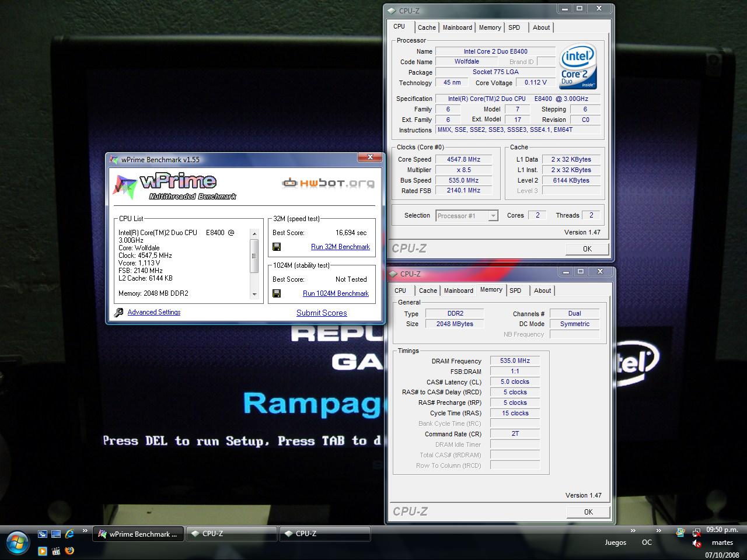Switch to first CPU-Z taskbar button

pos(232,534)
